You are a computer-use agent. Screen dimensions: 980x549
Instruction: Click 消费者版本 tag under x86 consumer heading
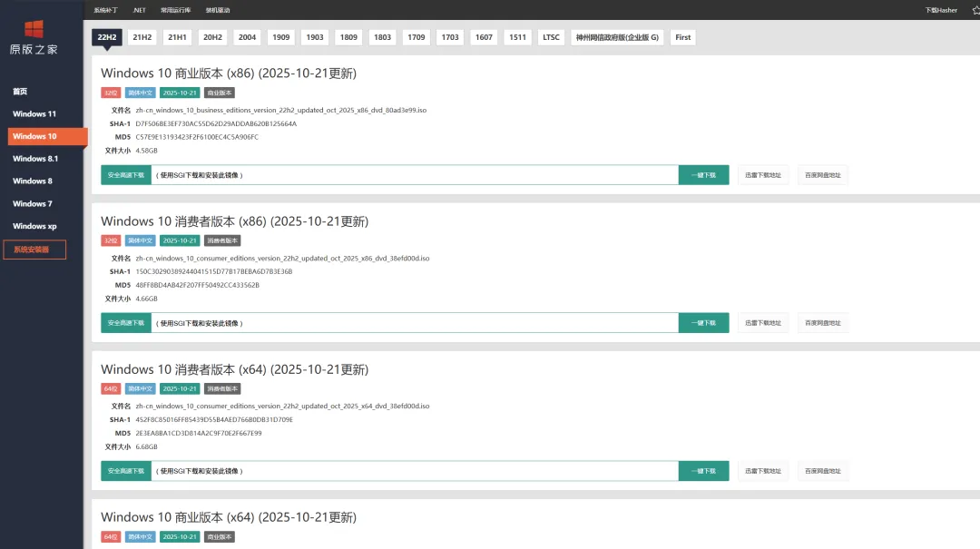[222, 240]
